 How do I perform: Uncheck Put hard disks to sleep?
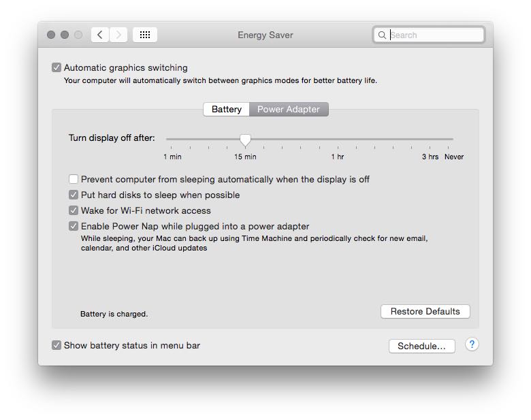[74, 195]
